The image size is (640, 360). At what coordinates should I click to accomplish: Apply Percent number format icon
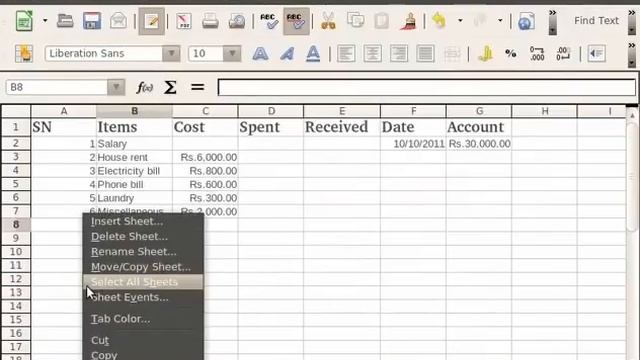[511, 53]
